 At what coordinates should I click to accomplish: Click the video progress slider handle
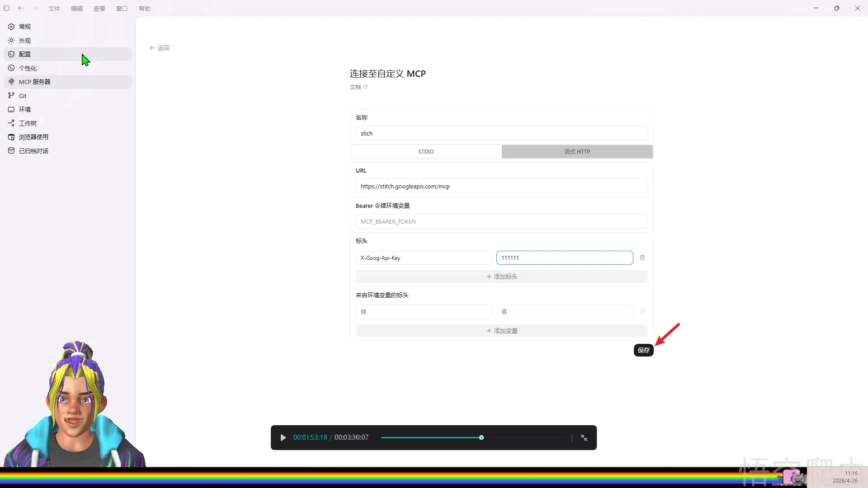[x=481, y=437]
